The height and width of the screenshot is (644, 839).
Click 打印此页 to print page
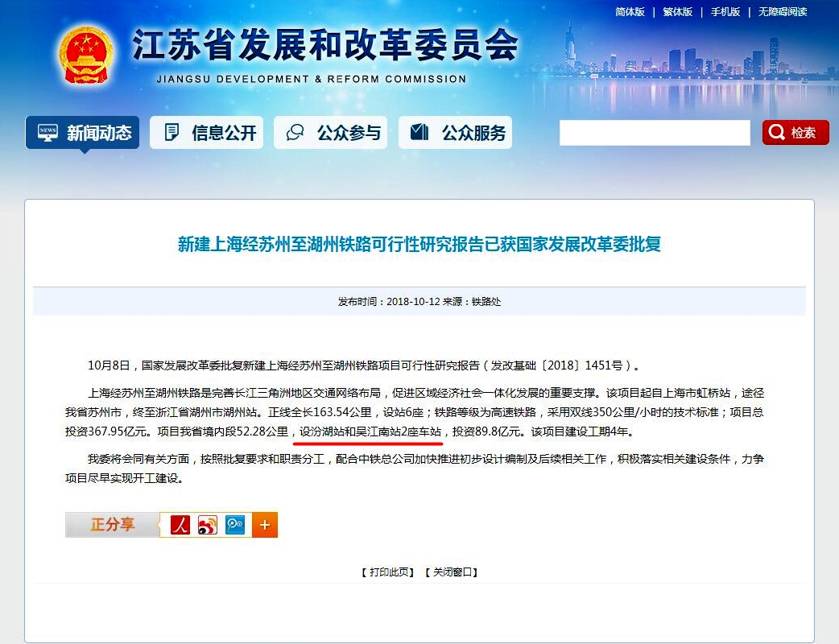point(387,572)
